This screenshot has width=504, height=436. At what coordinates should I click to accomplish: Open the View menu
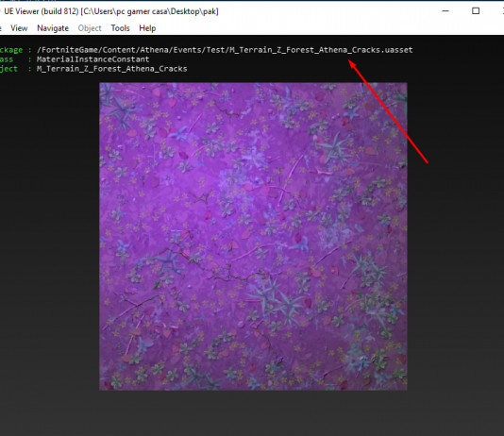pos(19,28)
